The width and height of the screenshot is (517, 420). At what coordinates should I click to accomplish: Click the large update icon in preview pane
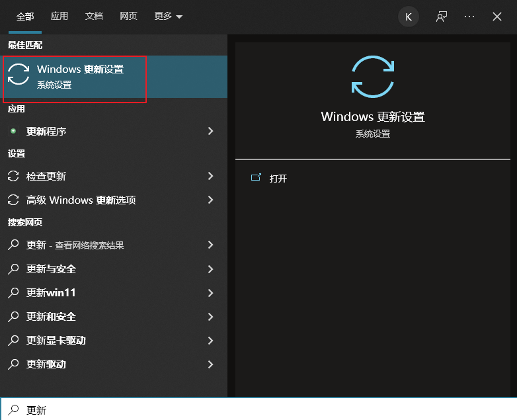point(373,77)
